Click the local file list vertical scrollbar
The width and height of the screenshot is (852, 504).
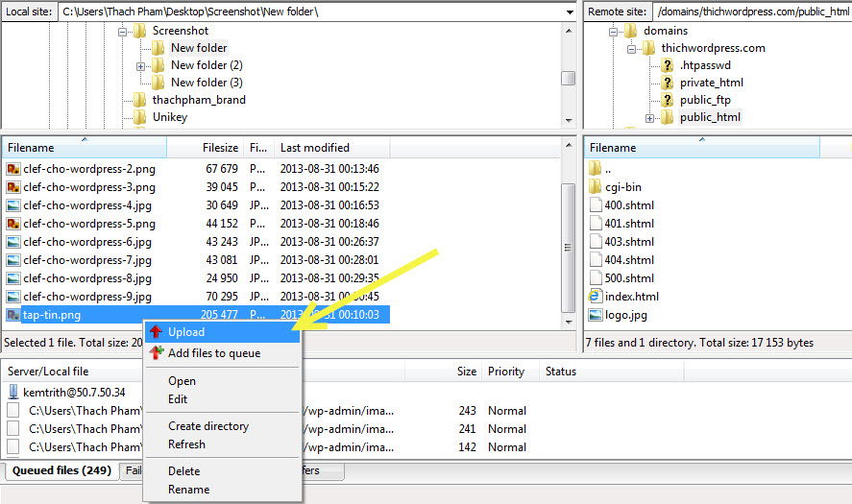(569, 230)
